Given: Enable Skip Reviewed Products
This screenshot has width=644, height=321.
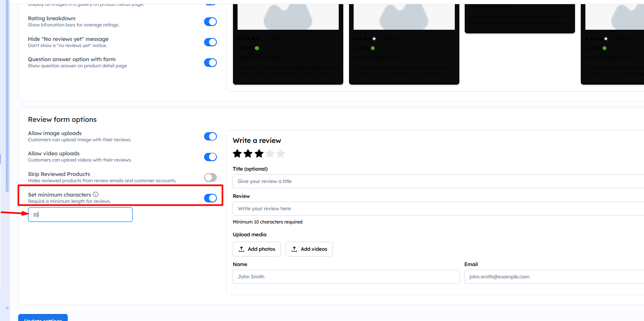Looking at the screenshot, I should pos(210,178).
